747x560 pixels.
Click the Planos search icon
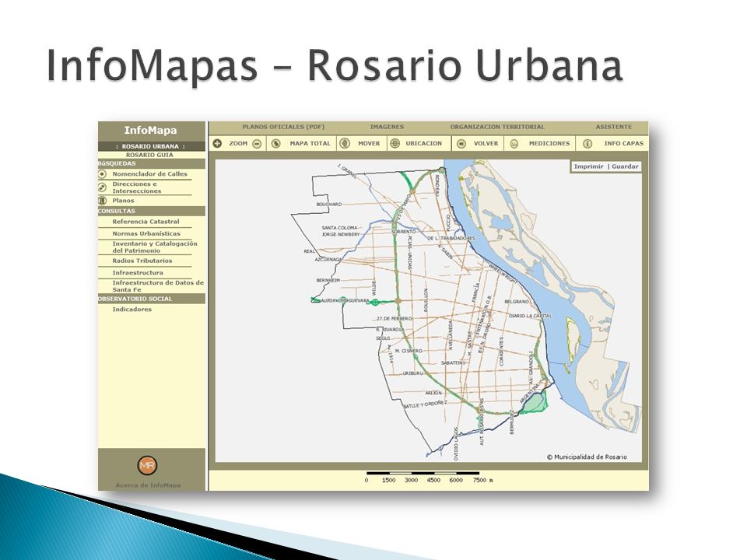(102, 201)
